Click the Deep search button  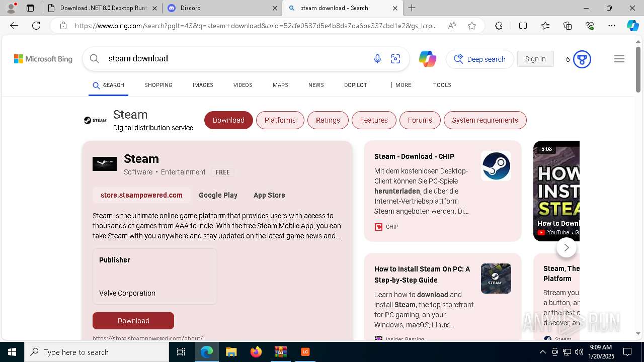pos(480,59)
